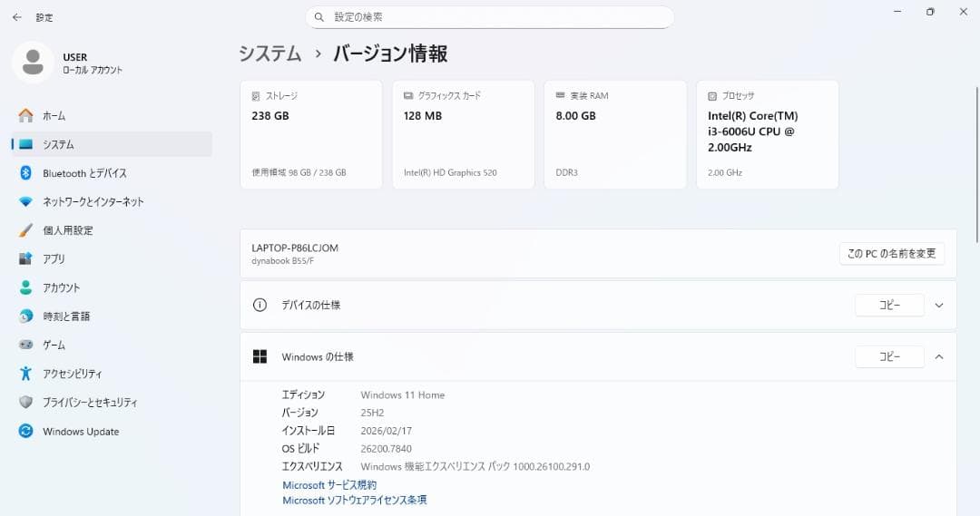Click the グラフィックス カード icon

tap(408, 95)
